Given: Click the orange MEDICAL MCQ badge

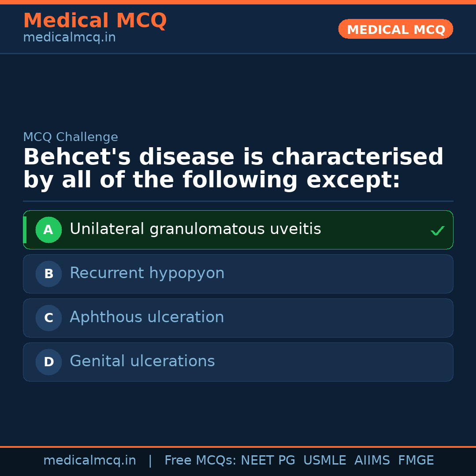Looking at the screenshot, I should pos(395,29).
